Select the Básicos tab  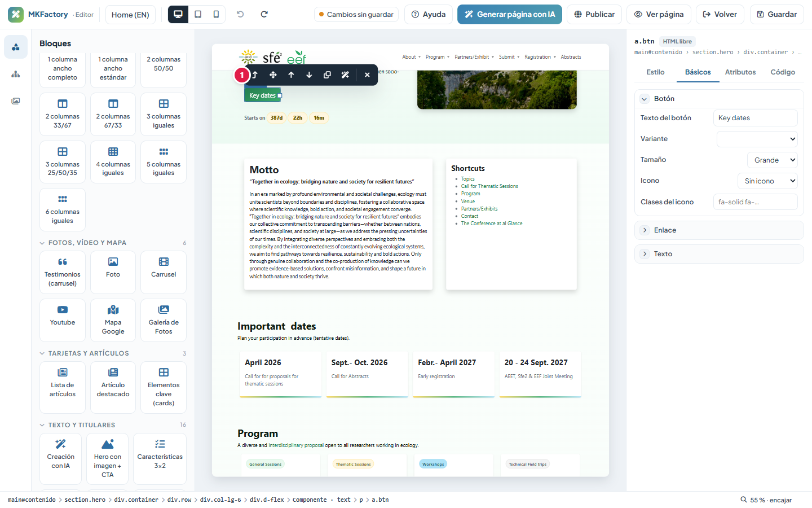pos(698,72)
